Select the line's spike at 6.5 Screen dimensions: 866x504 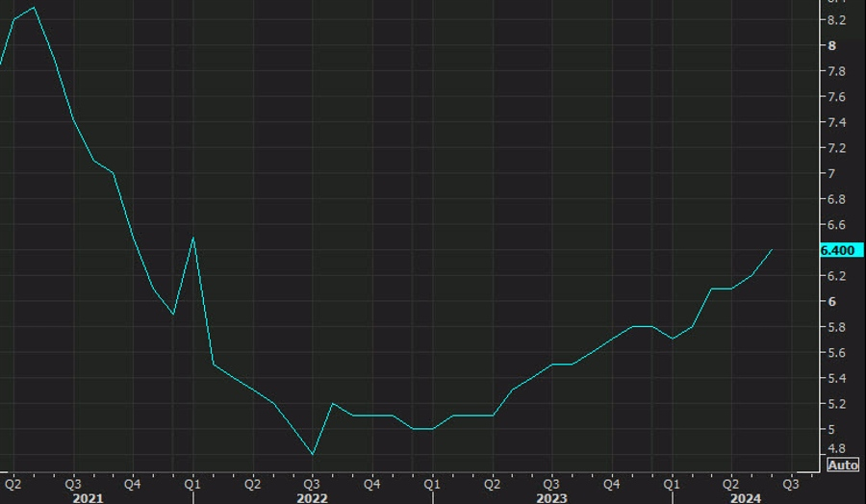(x=193, y=238)
